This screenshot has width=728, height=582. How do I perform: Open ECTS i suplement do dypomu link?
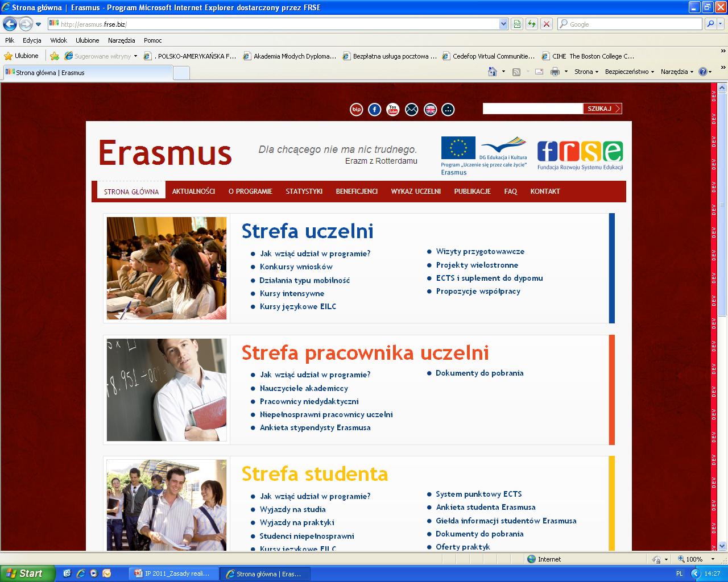489,278
